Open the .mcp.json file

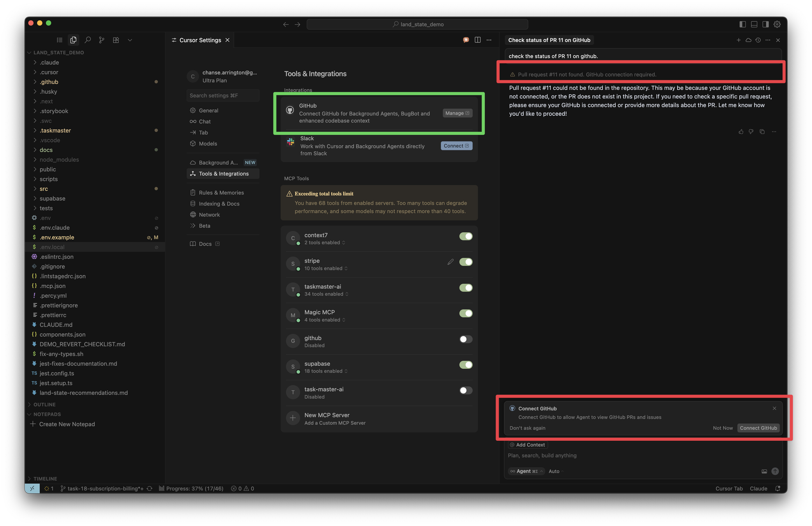point(95,286)
